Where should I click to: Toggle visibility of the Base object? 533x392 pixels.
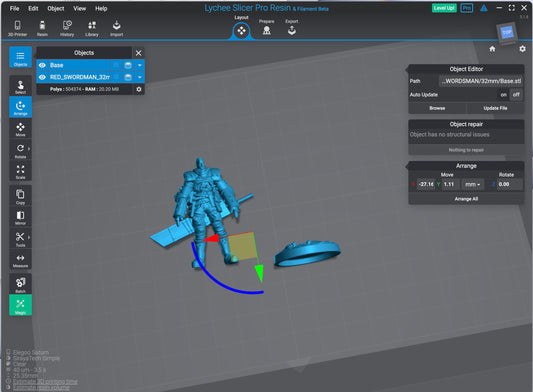click(x=42, y=65)
